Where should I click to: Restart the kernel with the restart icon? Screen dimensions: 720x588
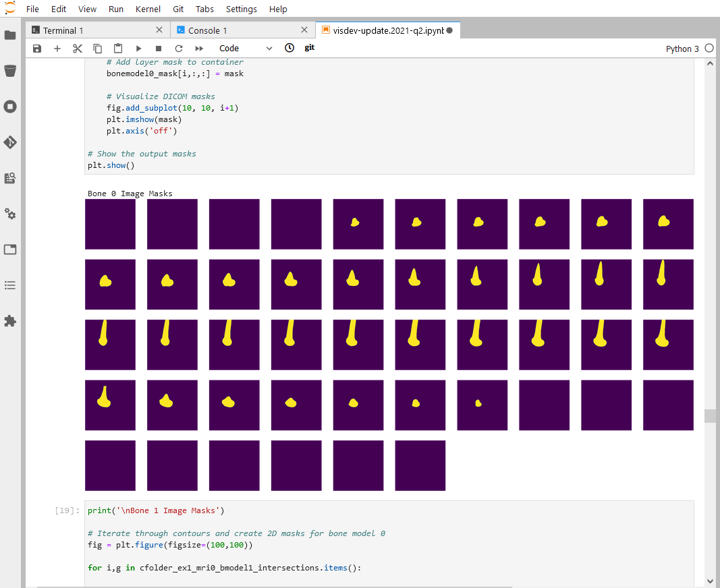click(179, 48)
